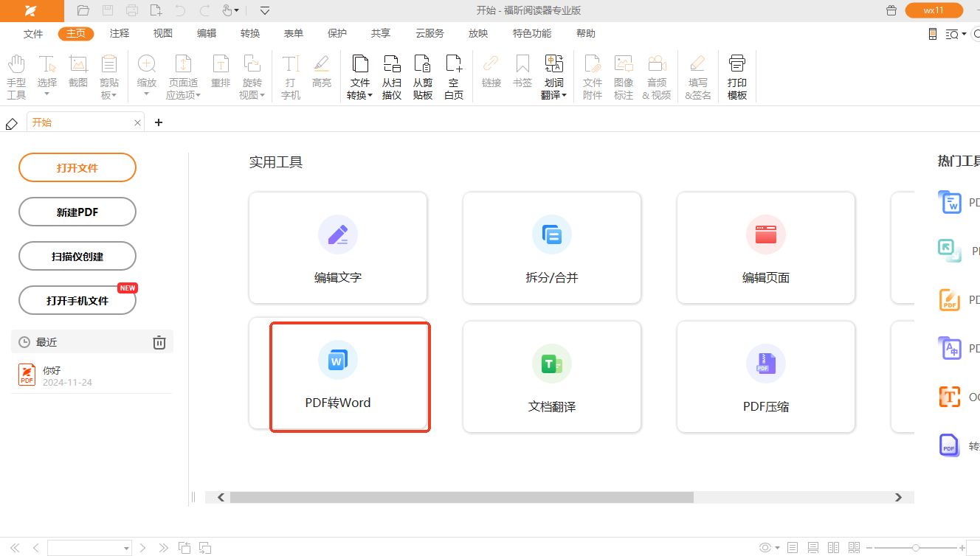Open recent file 你好
Screen dimensions: 980x556
(x=92, y=375)
